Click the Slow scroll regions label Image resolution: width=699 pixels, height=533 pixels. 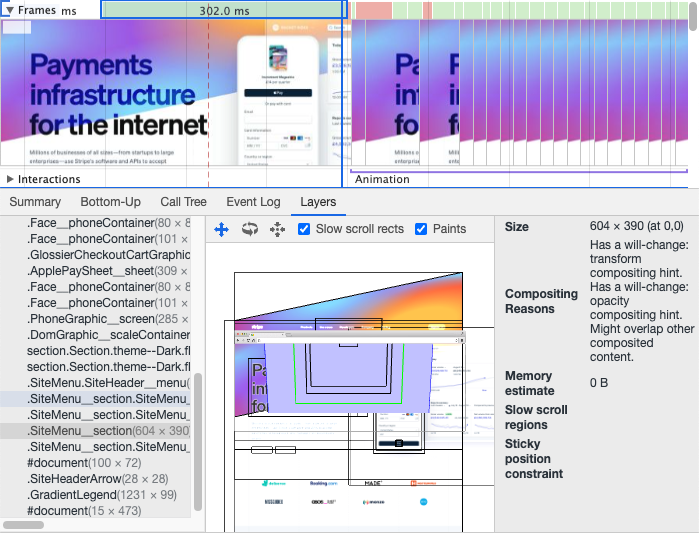pos(536,417)
